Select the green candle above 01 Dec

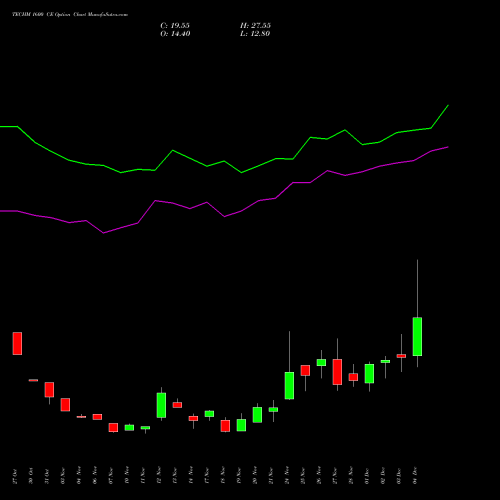click(x=369, y=374)
